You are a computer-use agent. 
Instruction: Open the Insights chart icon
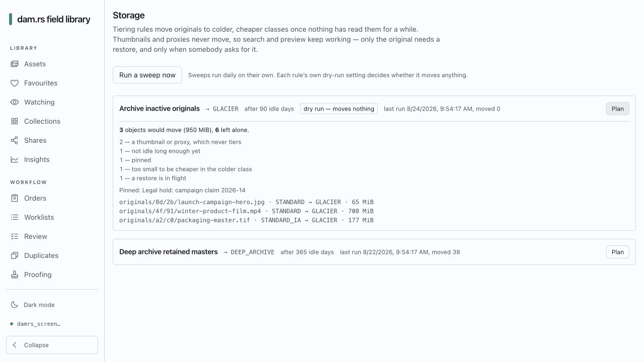tap(15, 159)
